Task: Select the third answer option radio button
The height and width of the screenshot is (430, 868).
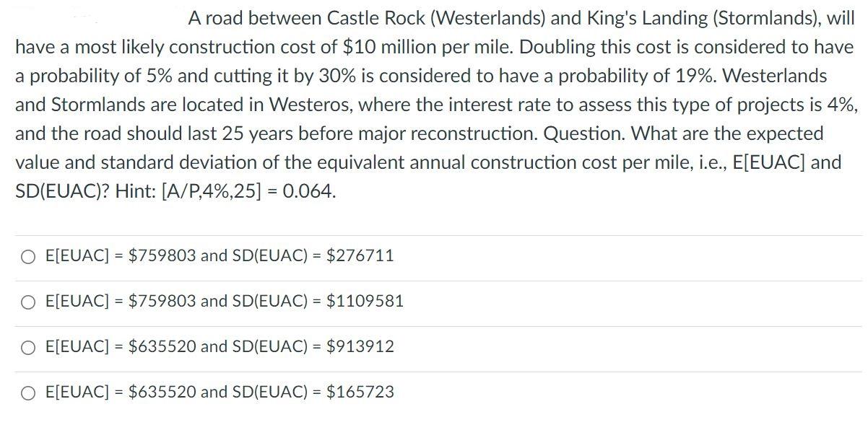Action: click(x=28, y=346)
